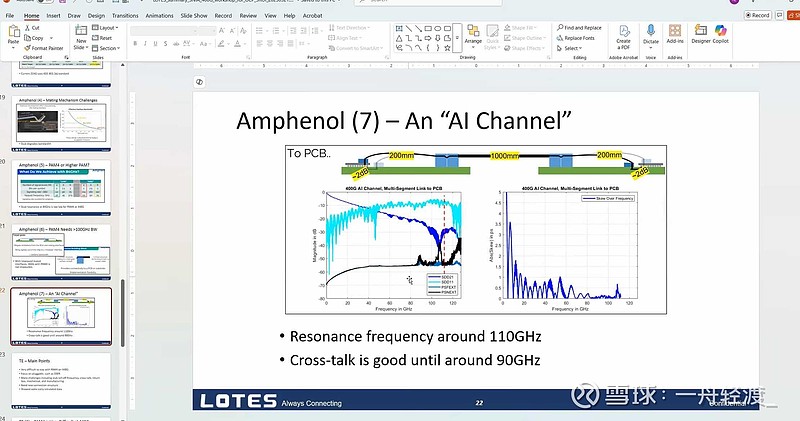Reset the slide layout

click(102, 38)
